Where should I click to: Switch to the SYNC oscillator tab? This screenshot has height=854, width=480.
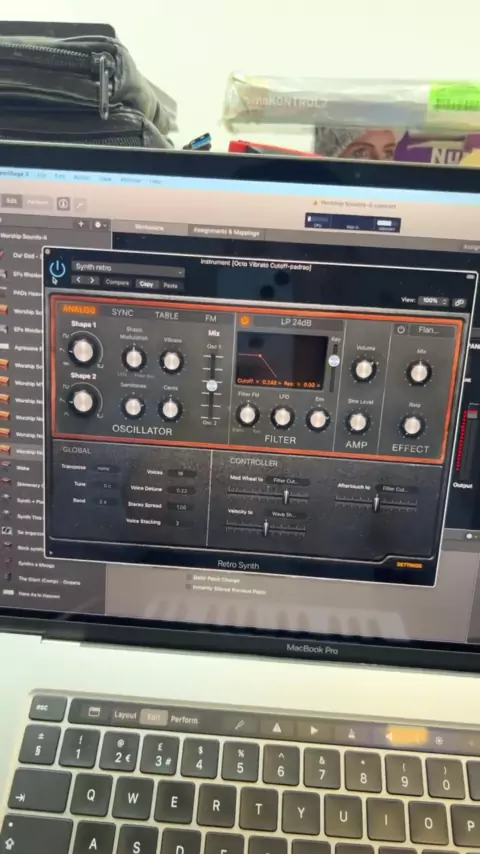coord(123,313)
